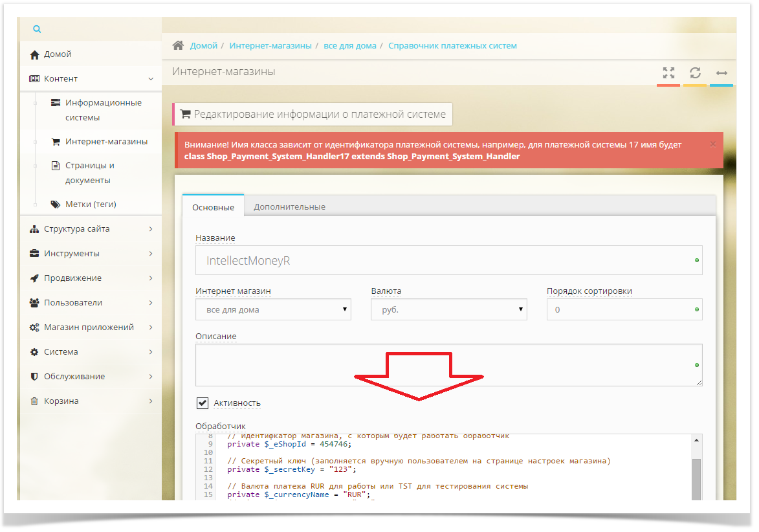Go to все для дома breadcrumb

tap(349, 46)
